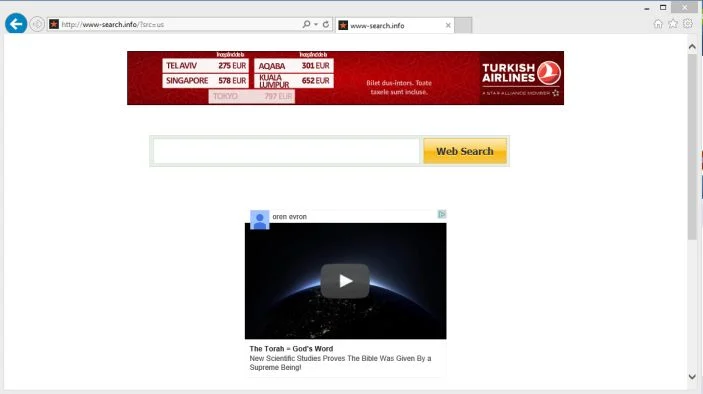Click the 'oren evron' channel name
The width and height of the screenshot is (703, 394).
pyautogui.click(x=290, y=216)
